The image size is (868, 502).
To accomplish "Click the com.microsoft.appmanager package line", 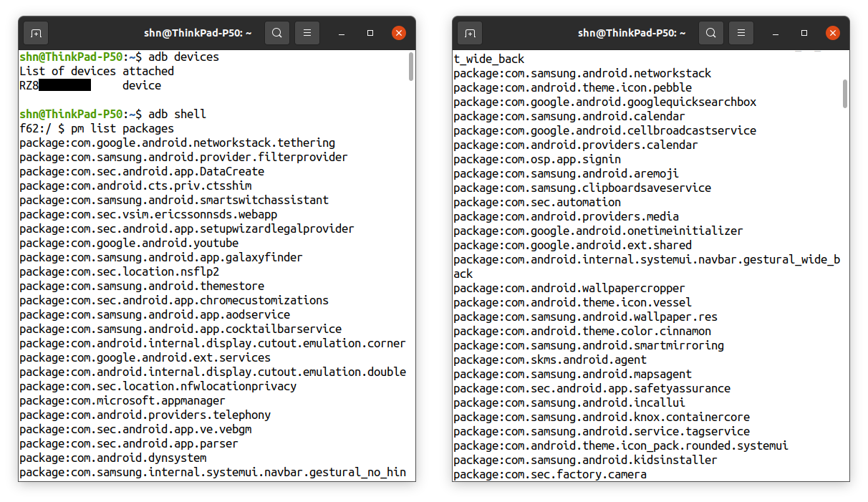I will coord(122,400).
